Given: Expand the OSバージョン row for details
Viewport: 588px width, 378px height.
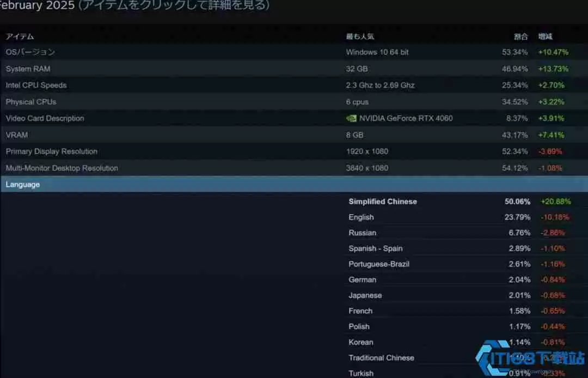Looking at the screenshot, I should coord(30,52).
